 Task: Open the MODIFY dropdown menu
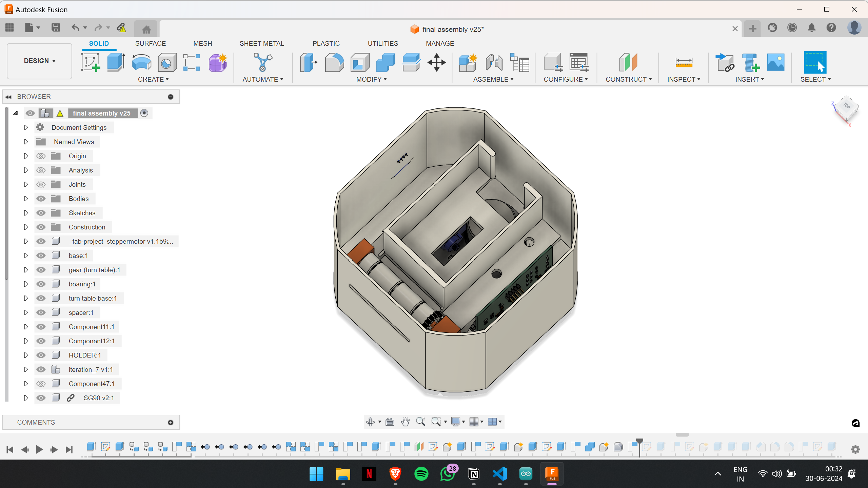click(371, 79)
